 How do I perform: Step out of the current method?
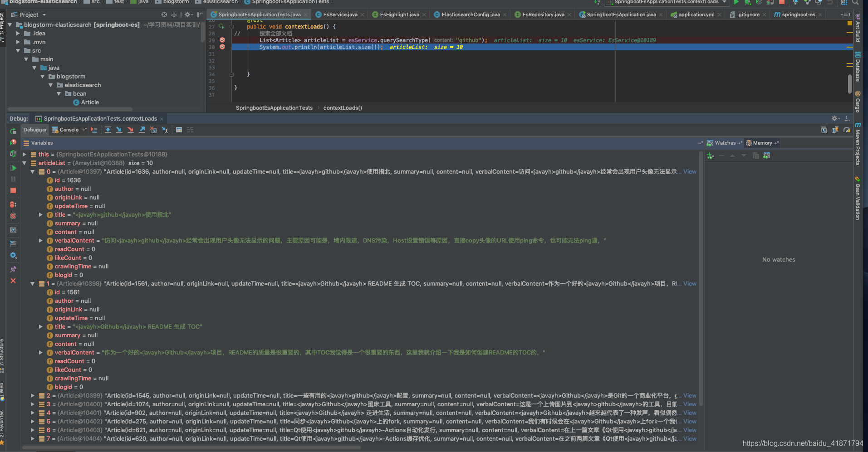[x=142, y=130]
